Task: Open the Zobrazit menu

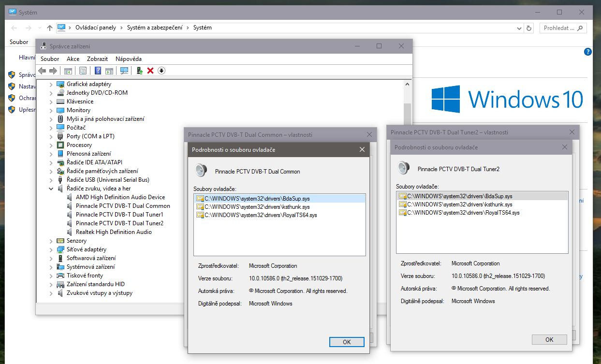Action: pos(97,59)
